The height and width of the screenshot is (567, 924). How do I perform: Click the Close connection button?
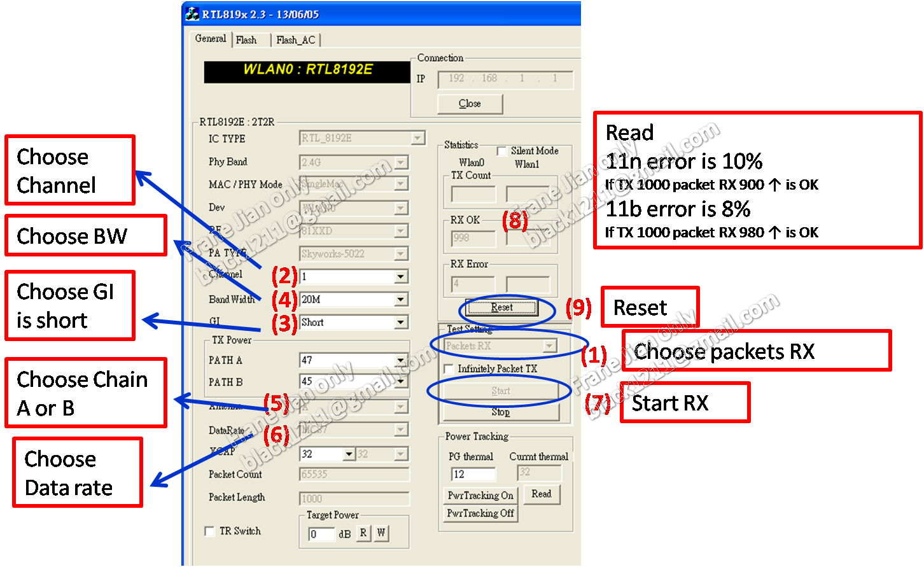point(470,104)
